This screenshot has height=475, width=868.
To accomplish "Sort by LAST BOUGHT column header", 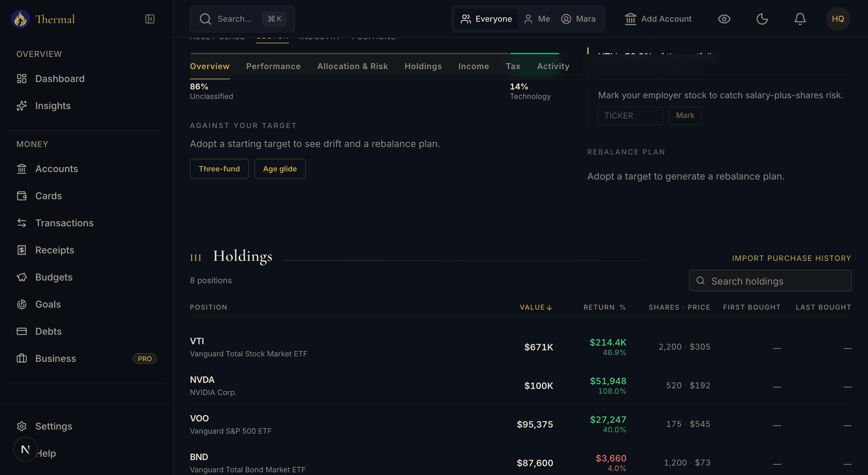I will [824, 307].
